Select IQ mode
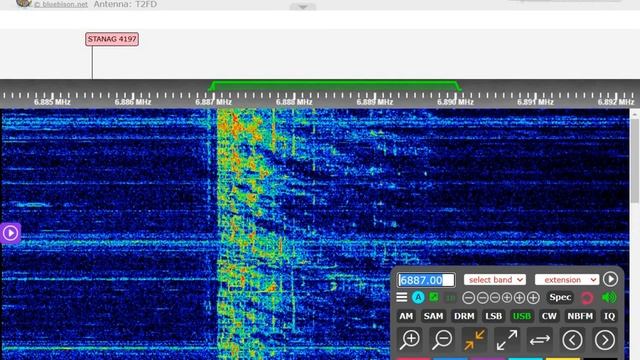Screen dimensions: 640x360 click(609, 316)
